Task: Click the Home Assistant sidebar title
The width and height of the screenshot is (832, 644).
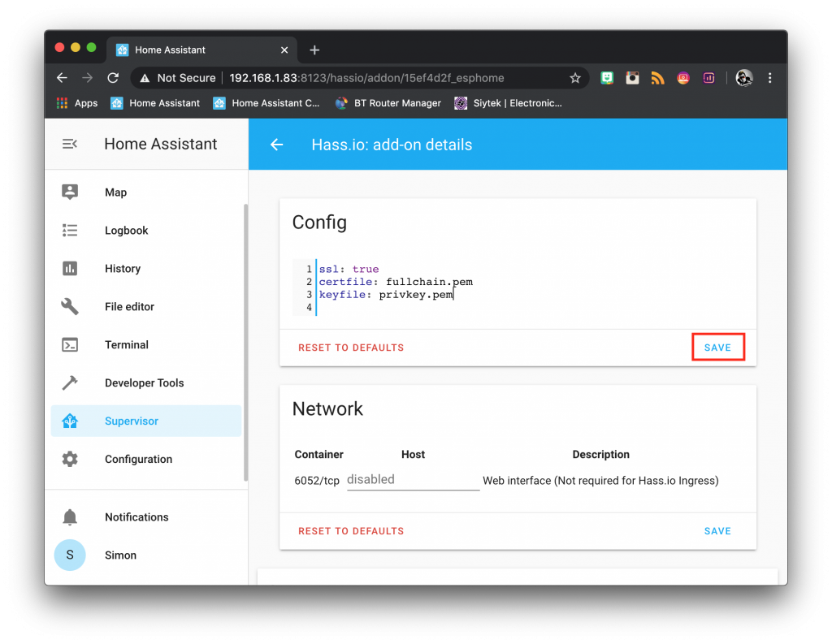Action: click(161, 144)
